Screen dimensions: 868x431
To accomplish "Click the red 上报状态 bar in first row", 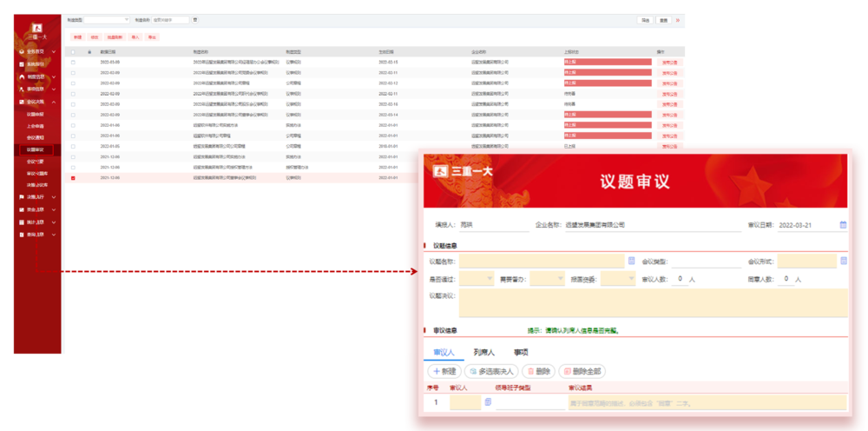I will (608, 63).
